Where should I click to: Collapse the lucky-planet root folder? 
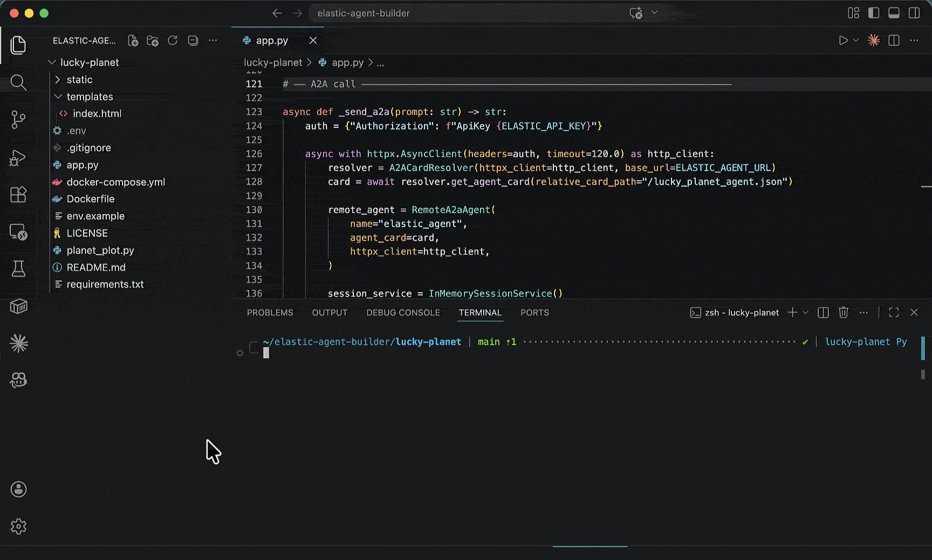pyautogui.click(x=52, y=63)
